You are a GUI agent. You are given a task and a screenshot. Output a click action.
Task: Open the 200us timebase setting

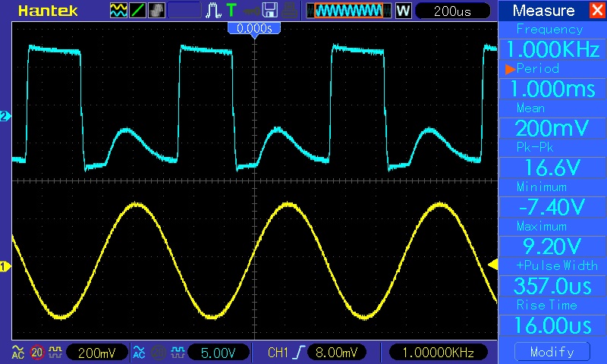pyautogui.click(x=452, y=11)
